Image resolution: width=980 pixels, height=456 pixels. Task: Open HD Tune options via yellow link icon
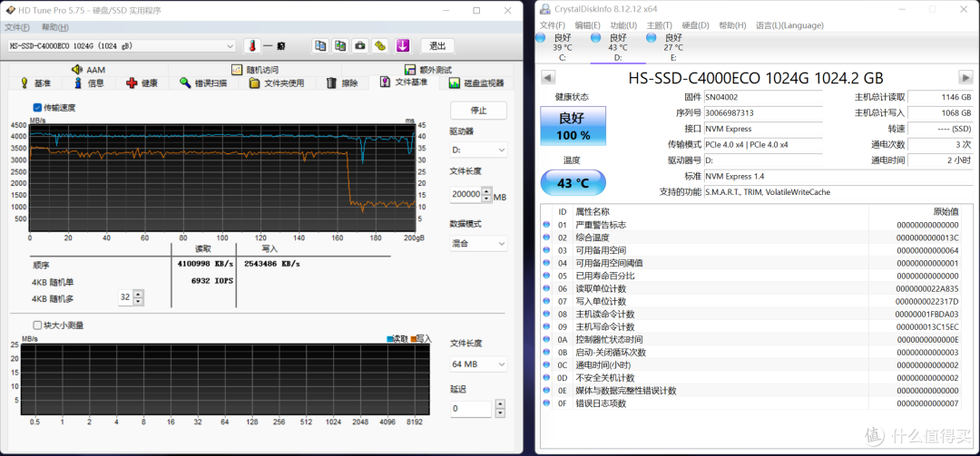tap(380, 45)
